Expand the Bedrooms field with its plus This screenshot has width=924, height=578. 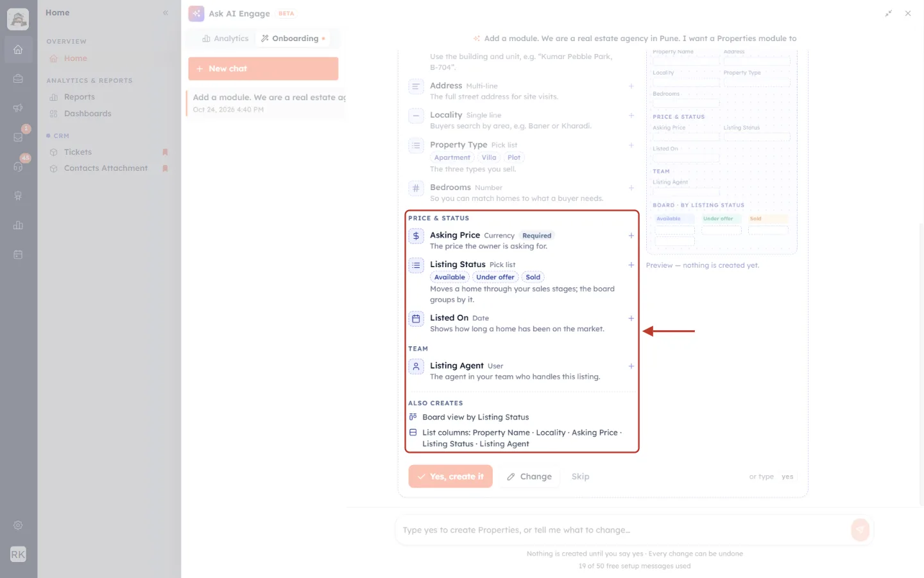631,188
